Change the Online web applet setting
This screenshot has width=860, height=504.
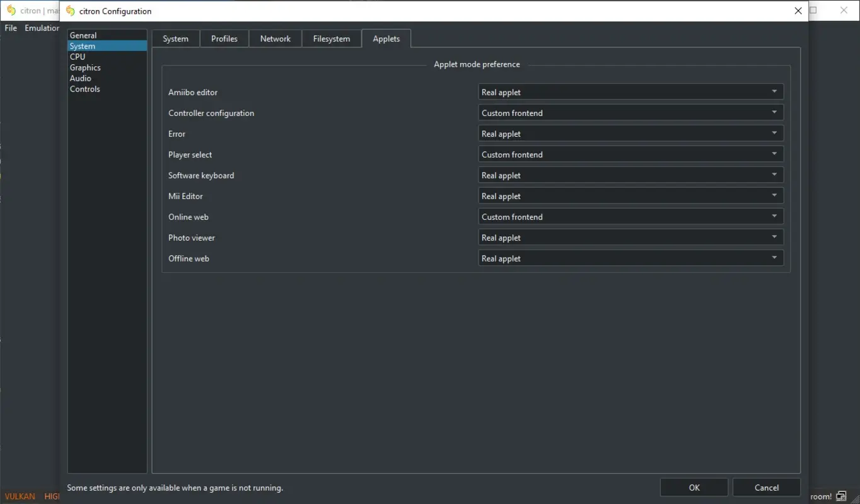pyautogui.click(x=630, y=216)
